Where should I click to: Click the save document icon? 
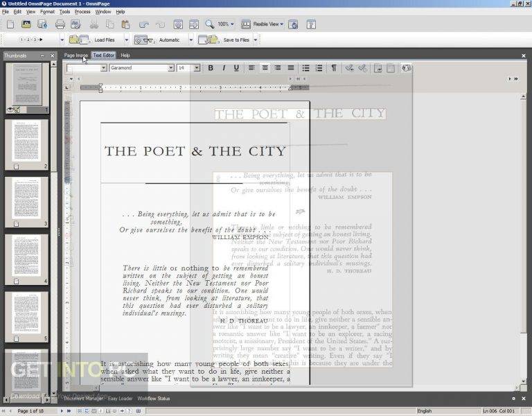(x=42, y=24)
